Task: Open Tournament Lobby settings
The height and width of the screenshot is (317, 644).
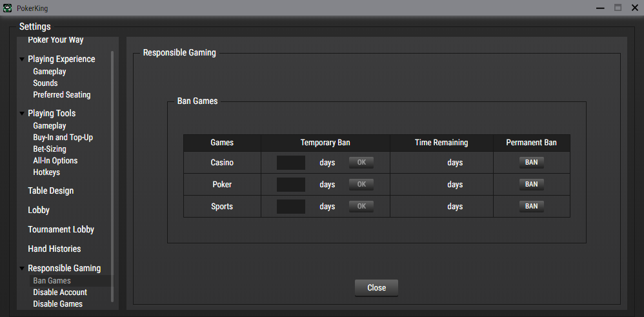Action: (x=61, y=229)
